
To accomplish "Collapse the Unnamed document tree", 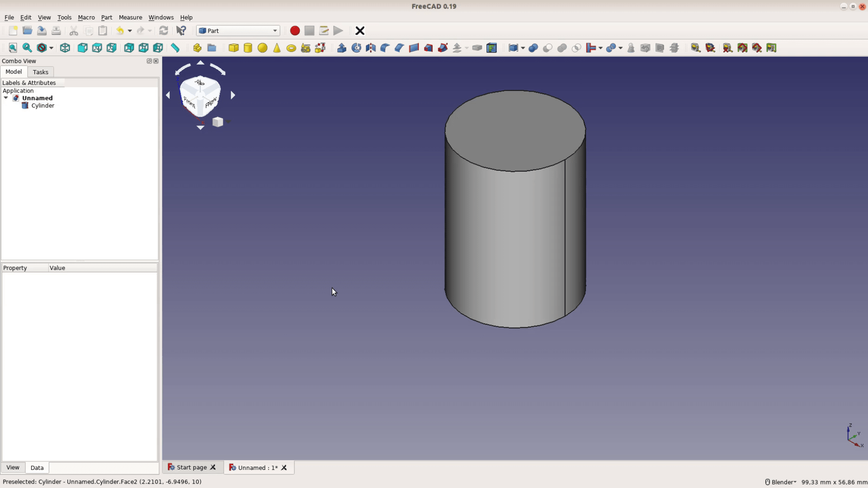I will point(6,98).
